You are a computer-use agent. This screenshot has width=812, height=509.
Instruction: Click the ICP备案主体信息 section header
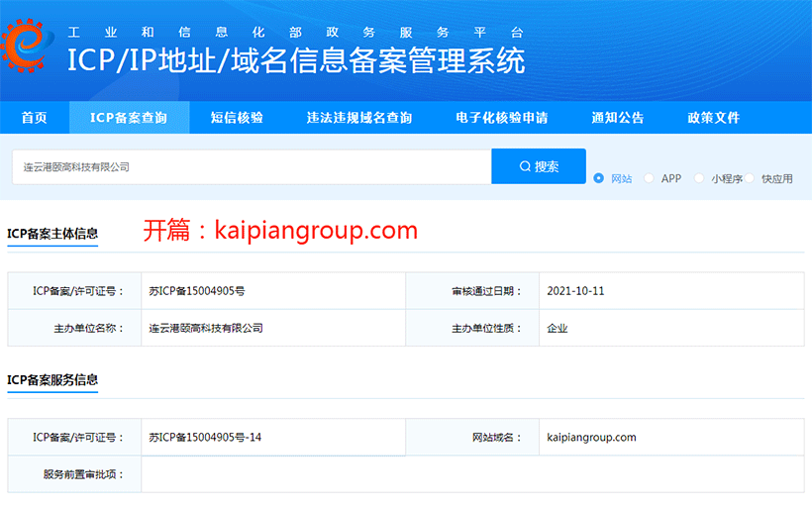click(x=52, y=234)
